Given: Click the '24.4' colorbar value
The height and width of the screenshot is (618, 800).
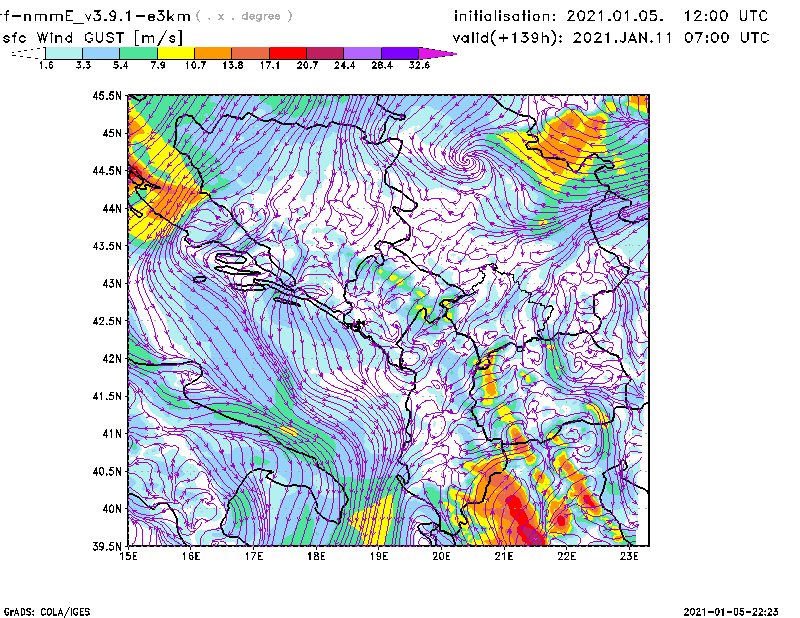Looking at the screenshot, I should [x=344, y=65].
